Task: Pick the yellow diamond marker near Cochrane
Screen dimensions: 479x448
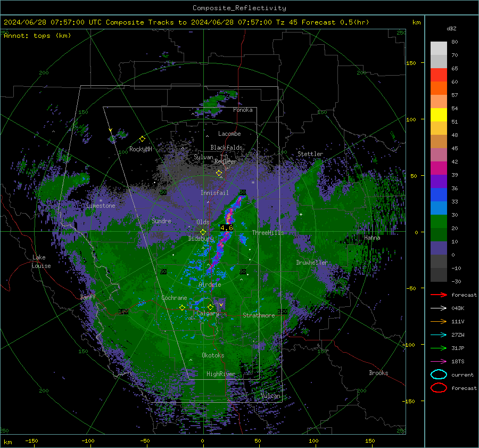Action: coord(182,307)
